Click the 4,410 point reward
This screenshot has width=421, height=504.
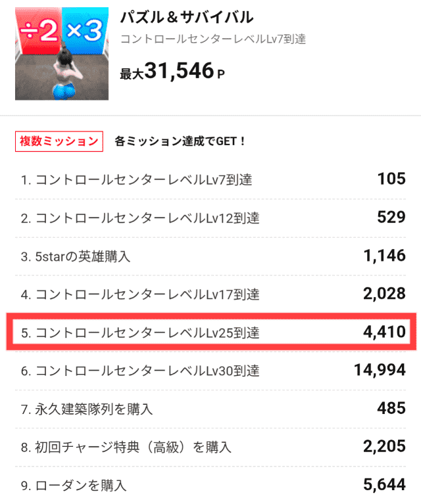384,333
